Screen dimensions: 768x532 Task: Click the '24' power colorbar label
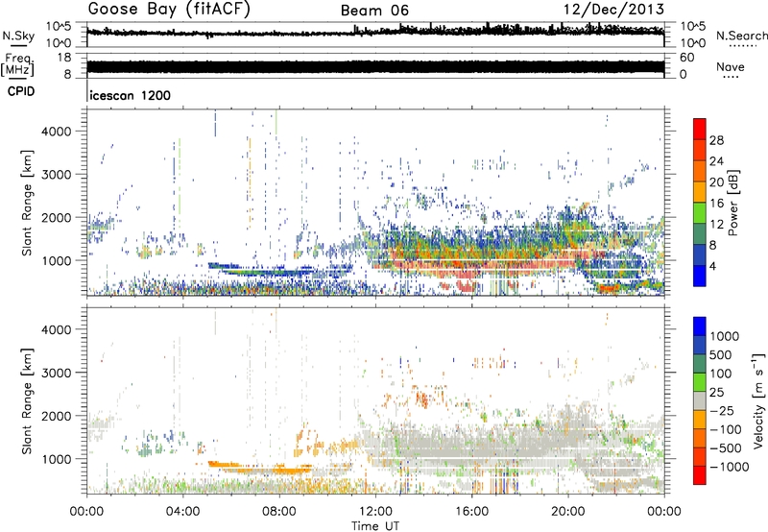pyautogui.click(x=716, y=161)
